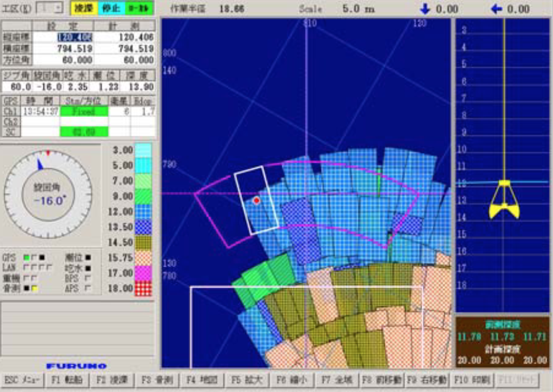The image size is (553, 392).
Task: Select the 13.50 depth color swatch
Action: pyautogui.click(x=143, y=227)
